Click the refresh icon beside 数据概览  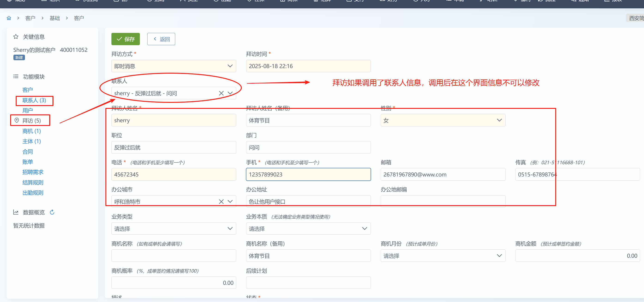52,212
